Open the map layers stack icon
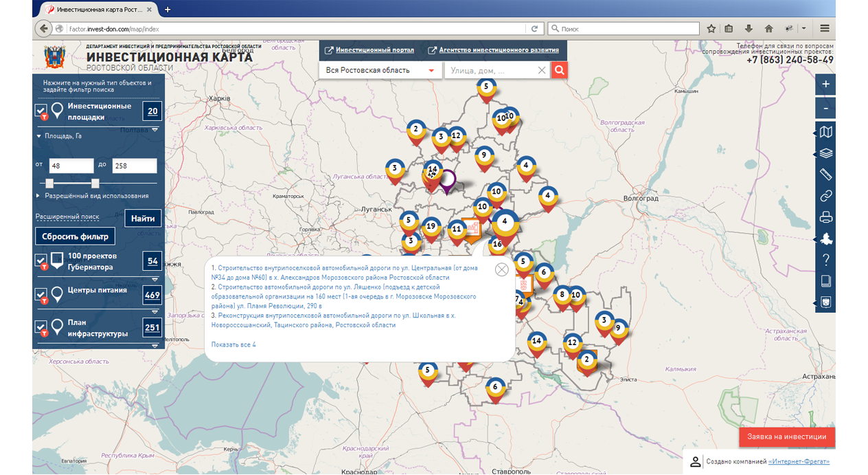The height and width of the screenshot is (475, 868). pos(826,153)
